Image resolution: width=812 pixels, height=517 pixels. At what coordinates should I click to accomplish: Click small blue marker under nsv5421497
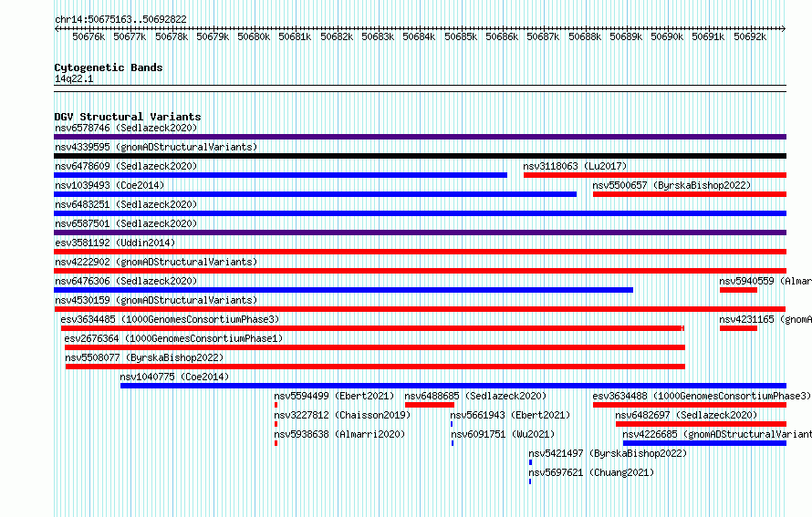coord(530,462)
